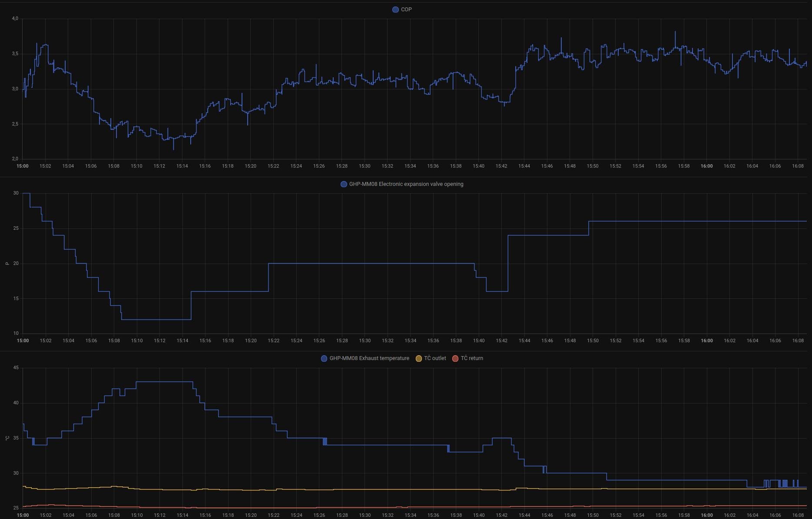Click the 16:00 time label on COP chart
Viewport: 812px width, 519px height.
click(706, 166)
